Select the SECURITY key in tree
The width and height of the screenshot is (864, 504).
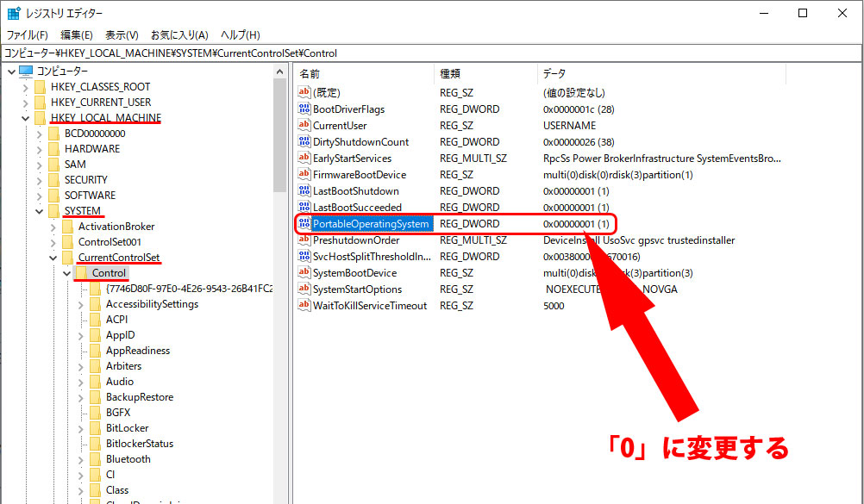click(x=86, y=179)
